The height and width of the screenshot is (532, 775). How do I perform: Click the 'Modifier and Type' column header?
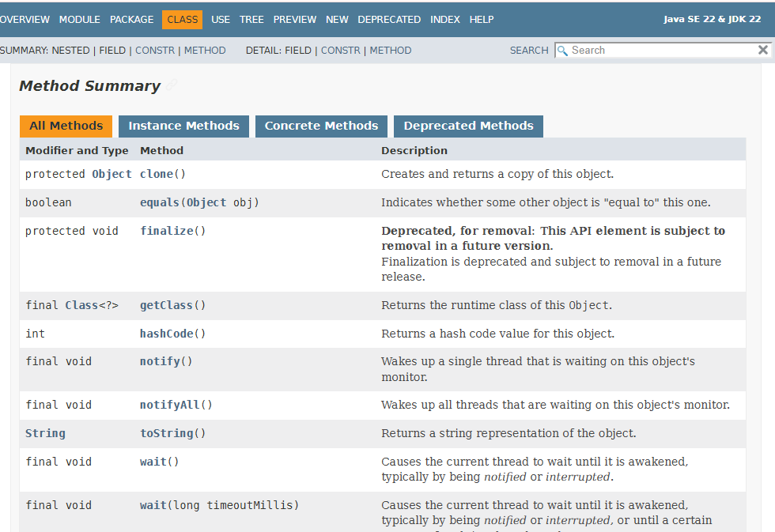pyautogui.click(x=77, y=151)
